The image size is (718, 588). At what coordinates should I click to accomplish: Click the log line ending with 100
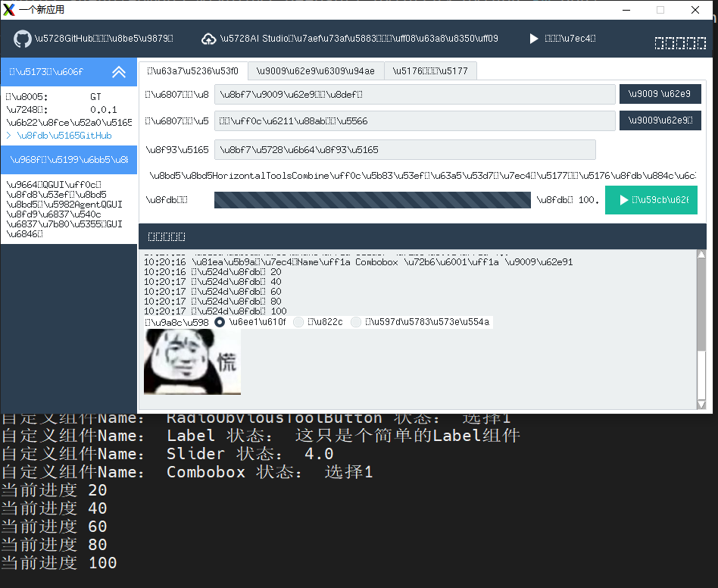pos(215,311)
